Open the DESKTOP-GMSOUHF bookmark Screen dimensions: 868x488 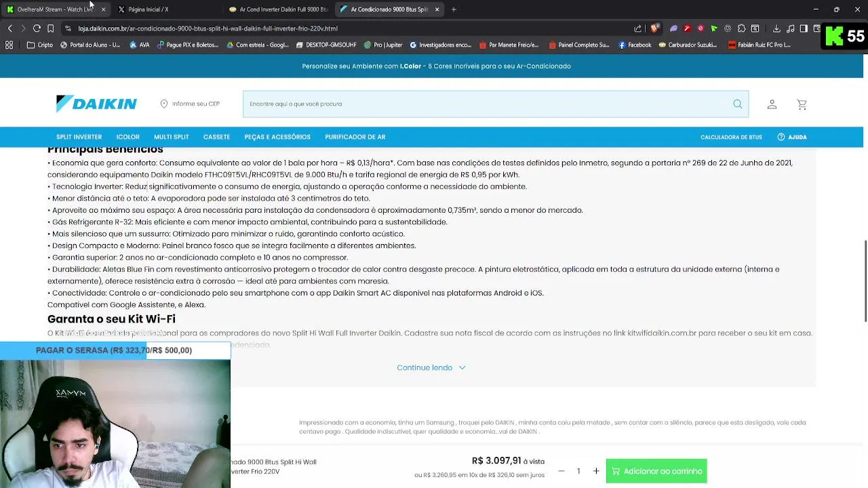click(326, 45)
